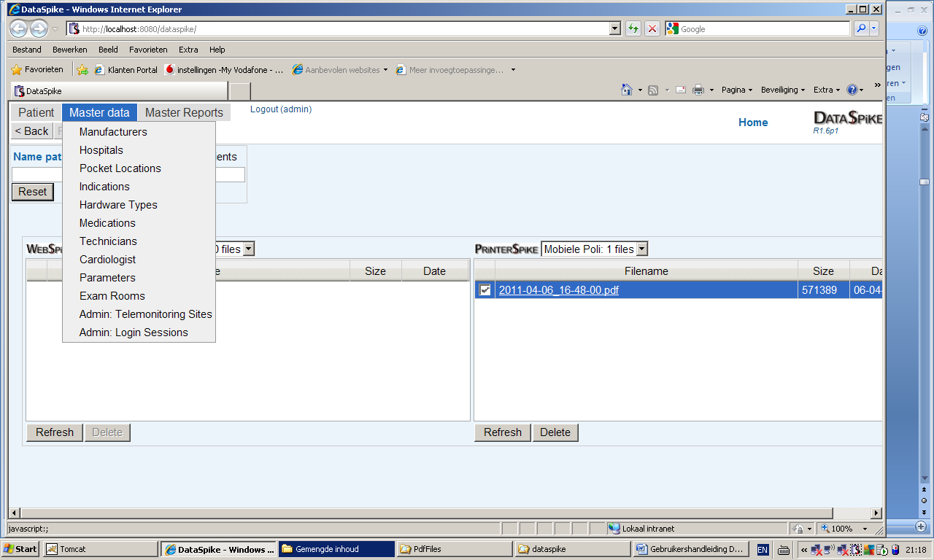Open Admin: Telemonitoring Sites entry

(146, 314)
